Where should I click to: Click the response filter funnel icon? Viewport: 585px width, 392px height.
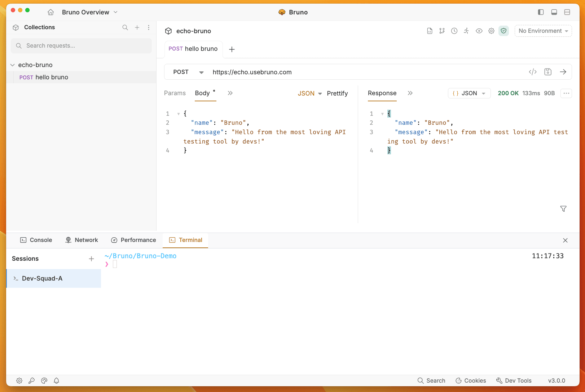pos(563,209)
